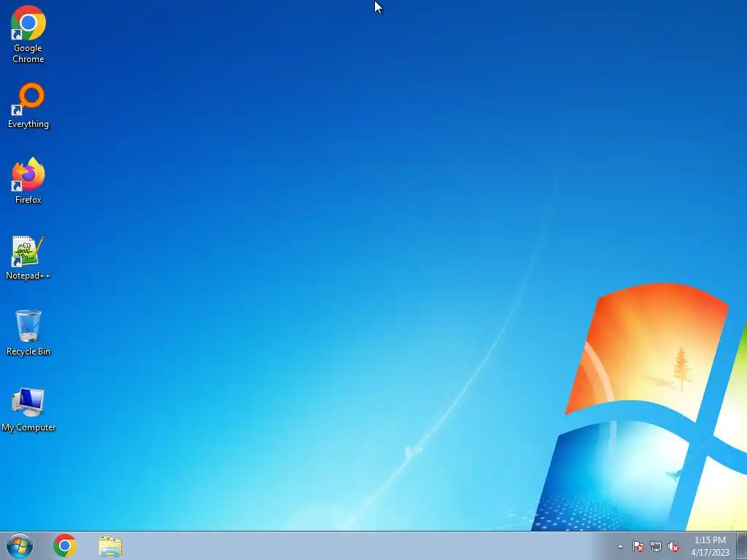Click the Show Desktop strip
The image size is (747, 560).
click(742, 545)
